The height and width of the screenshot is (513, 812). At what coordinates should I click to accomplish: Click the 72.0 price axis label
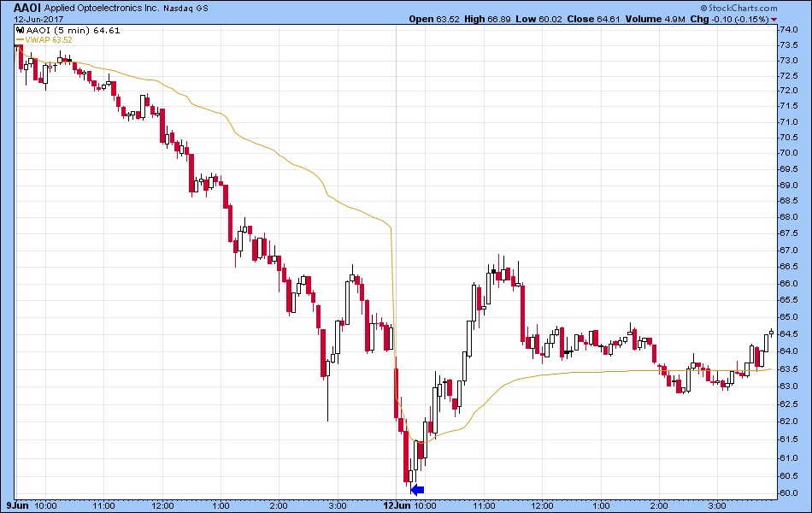(x=789, y=90)
